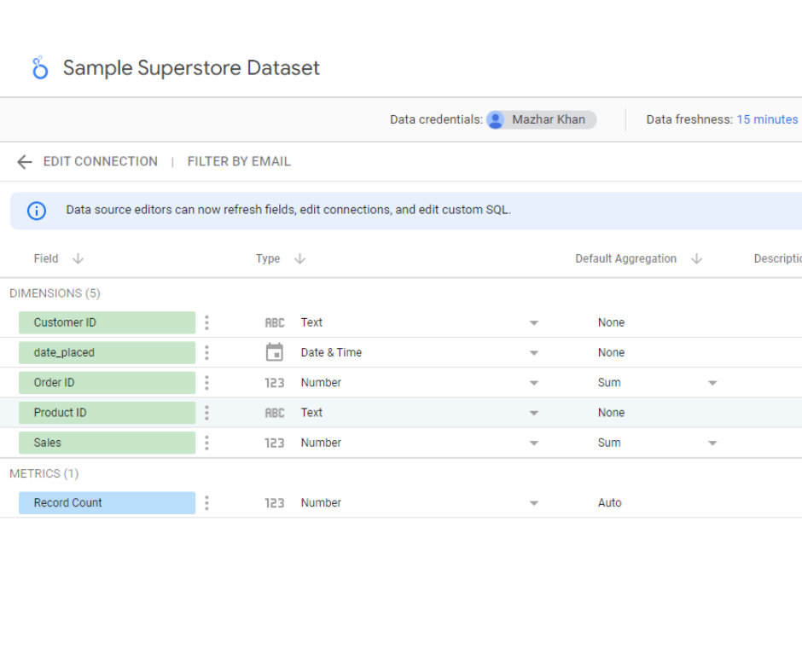Click the Looker Studio logo icon
Screen dimensions: 802x672
point(39,68)
